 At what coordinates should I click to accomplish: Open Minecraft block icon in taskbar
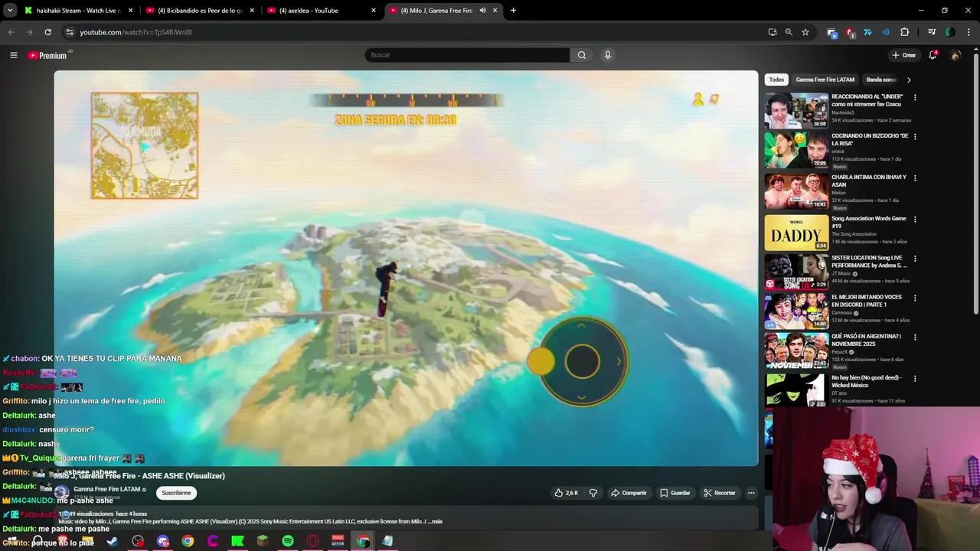[263, 541]
